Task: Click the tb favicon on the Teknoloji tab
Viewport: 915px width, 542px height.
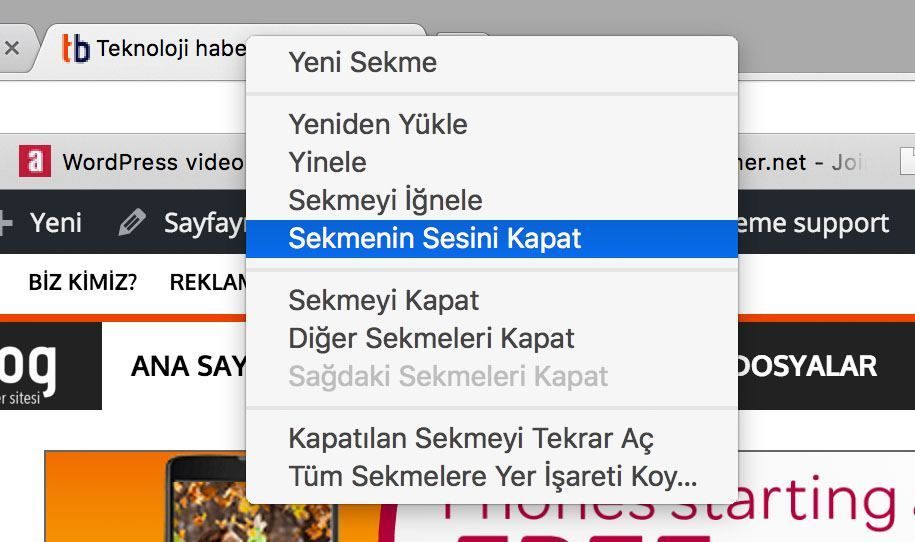Action: click(76, 48)
